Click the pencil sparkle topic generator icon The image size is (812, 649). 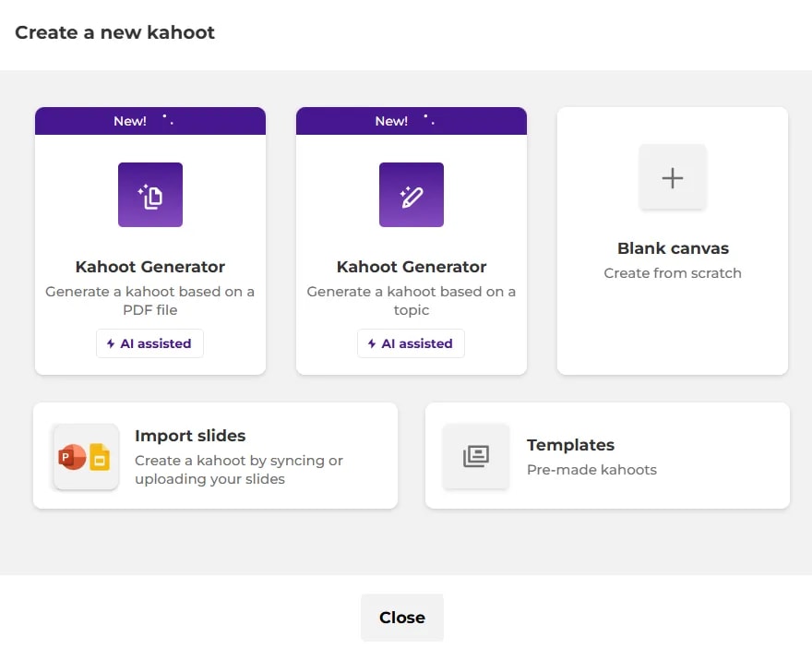pyautogui.click(x=412, y=195)
